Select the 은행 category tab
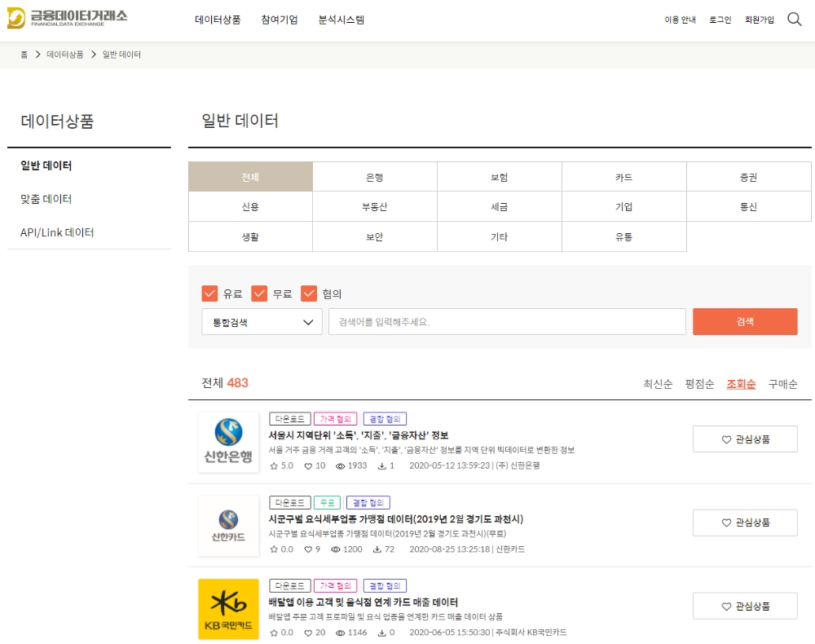815x644 pixels. [x=375, y=177]
